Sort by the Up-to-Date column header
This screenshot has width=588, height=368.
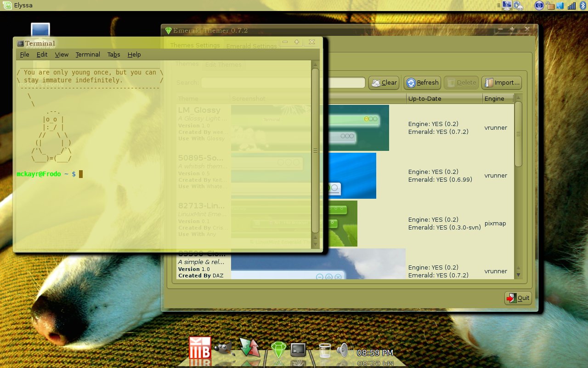pos(444,98)
